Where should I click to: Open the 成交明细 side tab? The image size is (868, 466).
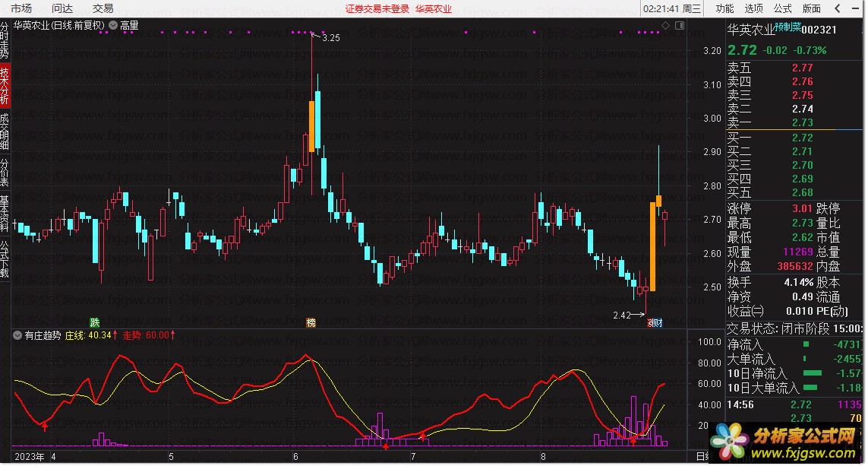[x=5, y=132]
